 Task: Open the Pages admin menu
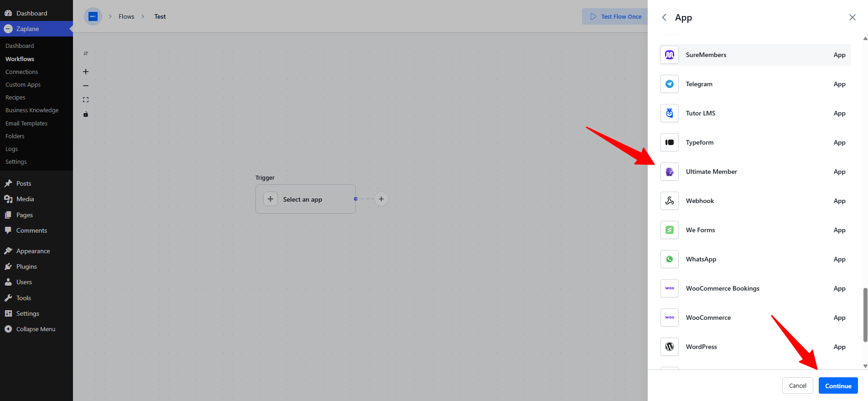pyautogui.click(x=36, y=215)
